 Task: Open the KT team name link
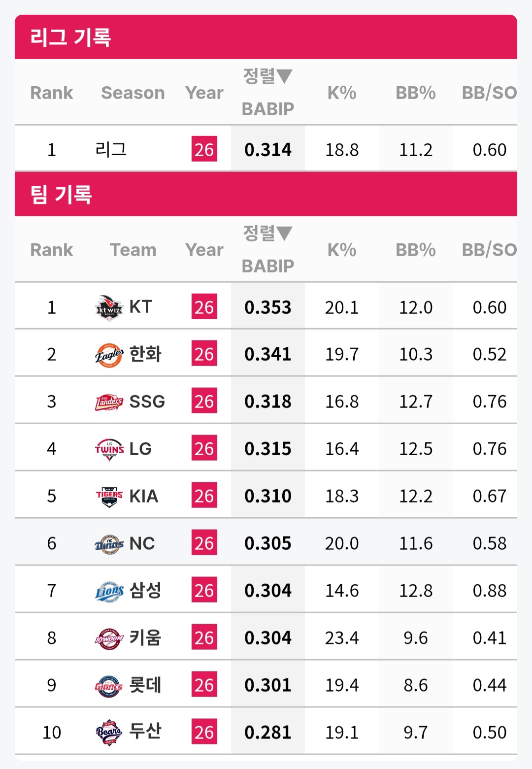141,307
